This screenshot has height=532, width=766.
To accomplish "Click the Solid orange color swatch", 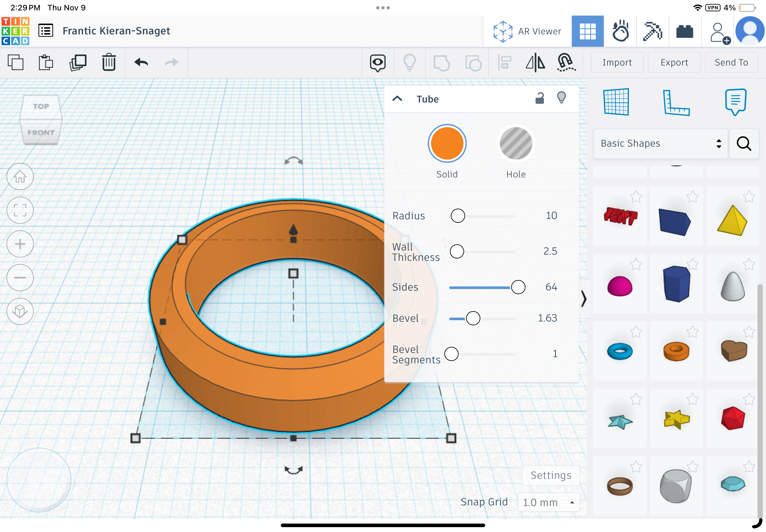I will click(447, 144).
